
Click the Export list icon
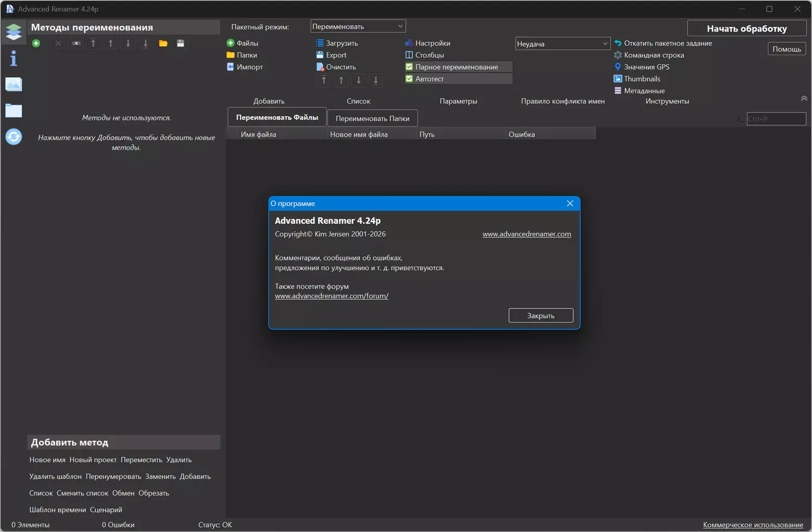(320, 55)
